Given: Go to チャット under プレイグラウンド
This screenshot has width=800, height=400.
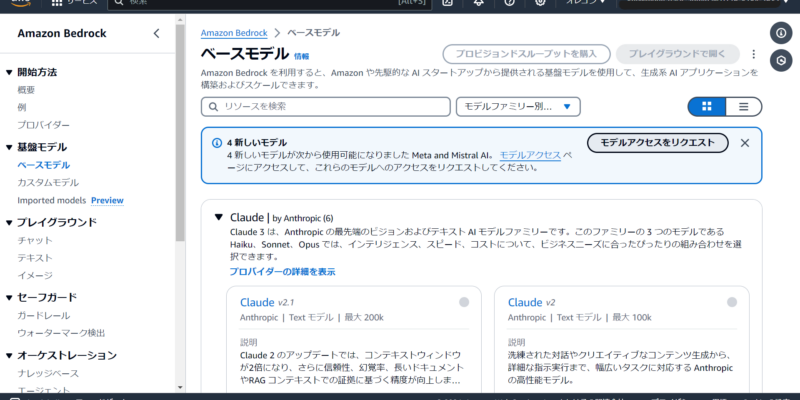Looking at the screenshot, I should tap(35, 240).
